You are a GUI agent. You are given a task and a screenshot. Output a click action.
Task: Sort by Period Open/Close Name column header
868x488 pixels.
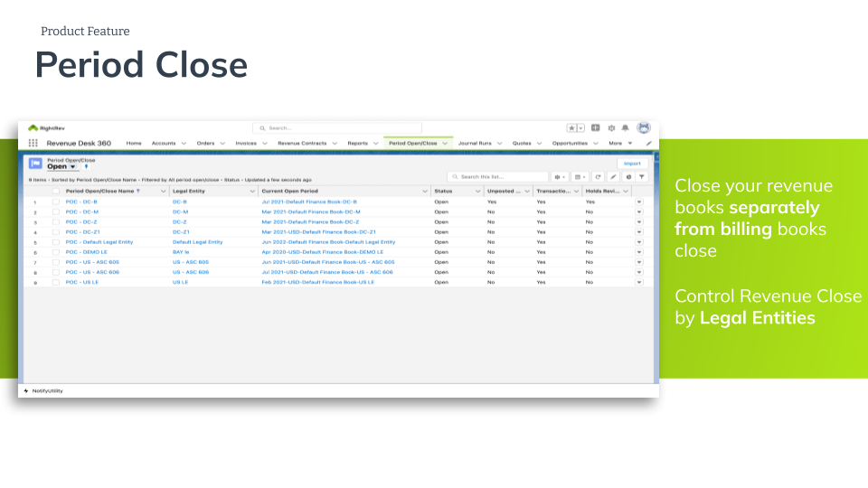(x=100, y=192)
